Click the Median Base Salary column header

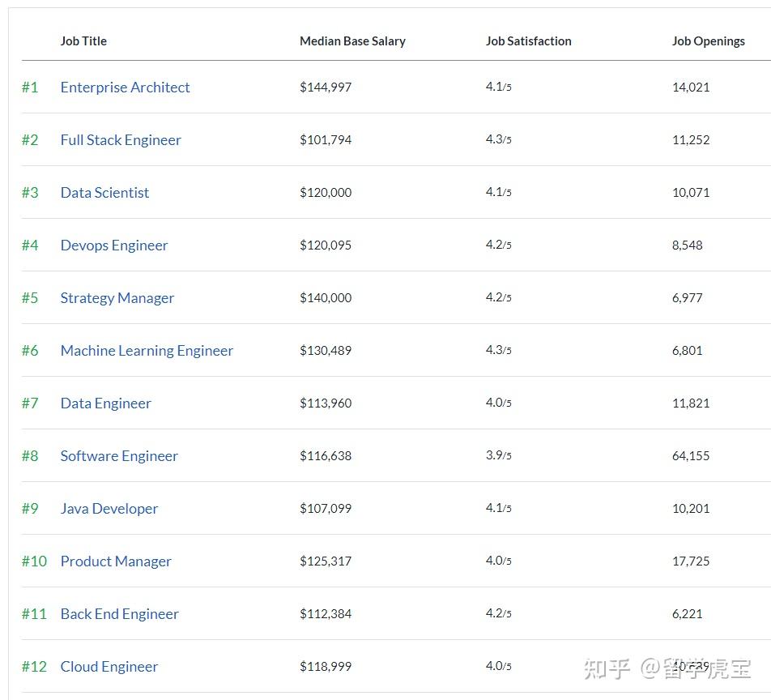pyautogui.click(x=352, y=41)
